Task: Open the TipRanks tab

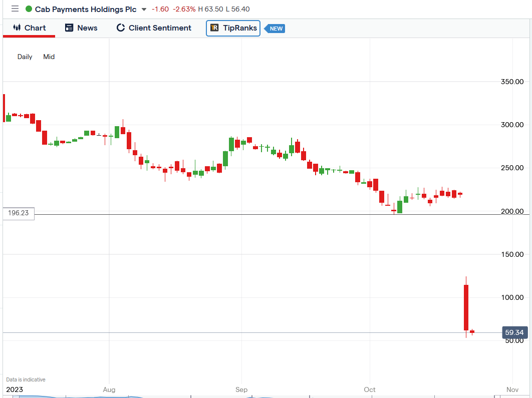Action: 233,28
